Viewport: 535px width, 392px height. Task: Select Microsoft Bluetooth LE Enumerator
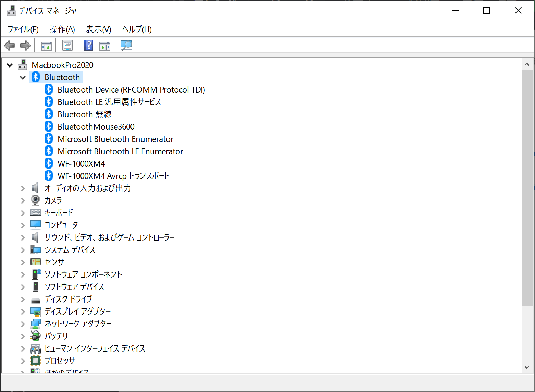pos(120,151)
